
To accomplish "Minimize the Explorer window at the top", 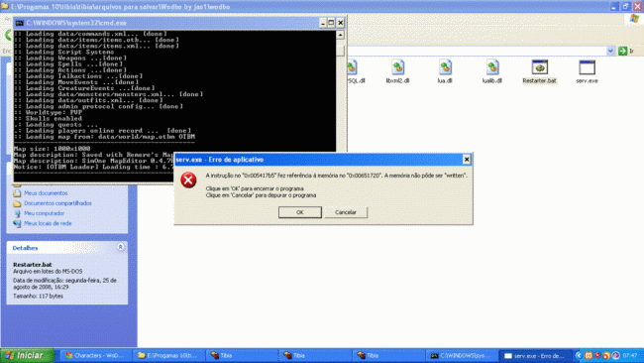I will click(614, 6).
